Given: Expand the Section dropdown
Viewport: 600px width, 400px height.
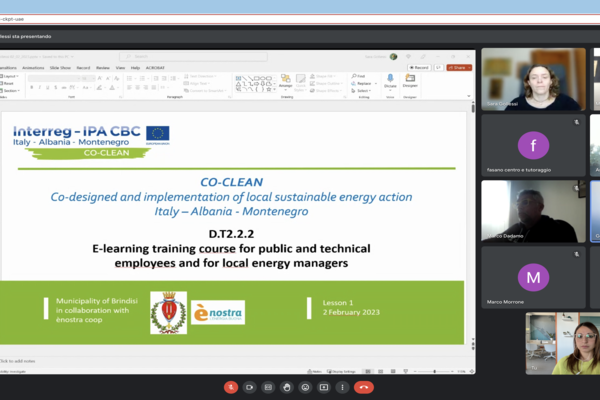Looking at the screenshot, I should [x=11, y=91].
